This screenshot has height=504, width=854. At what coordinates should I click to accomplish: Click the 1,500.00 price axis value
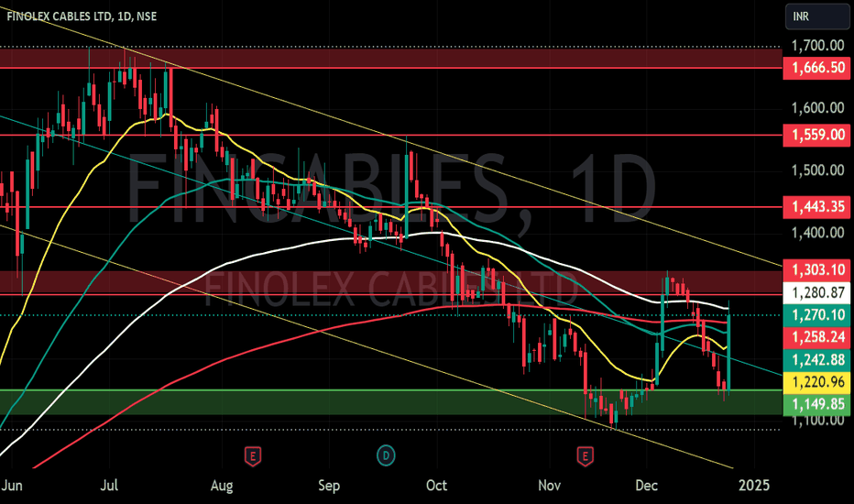tap(818, 170)
